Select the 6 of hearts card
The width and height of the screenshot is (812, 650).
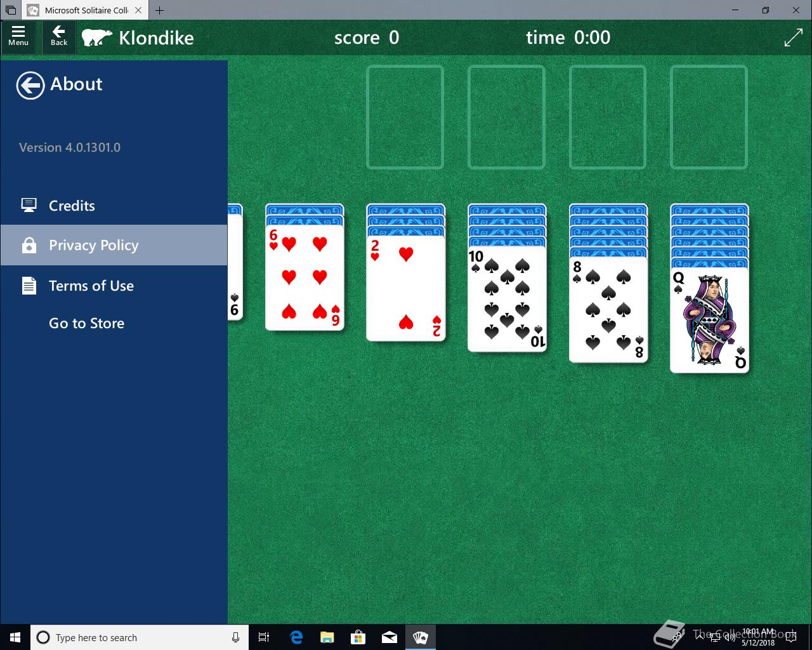pos(304,277)
